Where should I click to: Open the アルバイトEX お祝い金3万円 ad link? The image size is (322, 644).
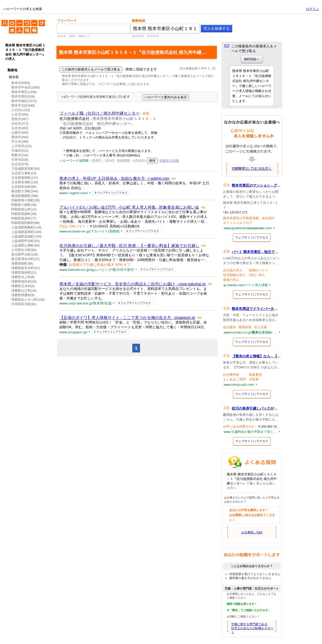[x=129, y=207]
